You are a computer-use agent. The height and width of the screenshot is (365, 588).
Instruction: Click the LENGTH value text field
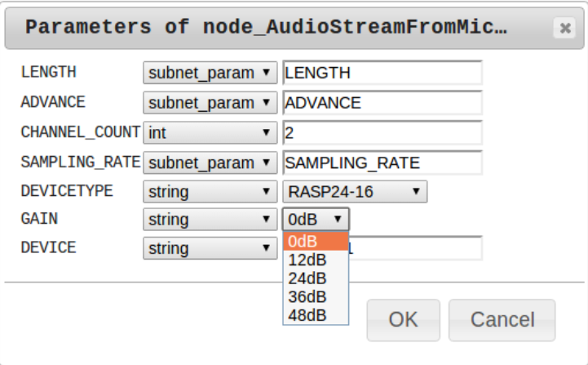point(382,73)
